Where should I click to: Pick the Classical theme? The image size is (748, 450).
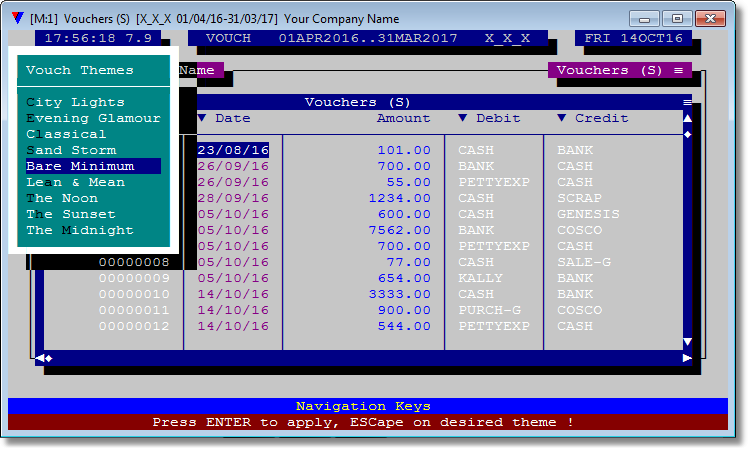point(66,134)
